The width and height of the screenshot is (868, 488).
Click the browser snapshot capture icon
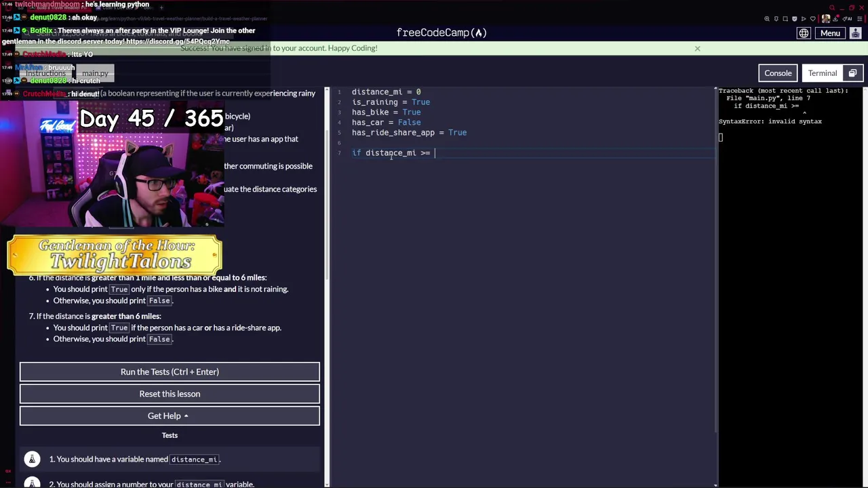coord(785,19)
